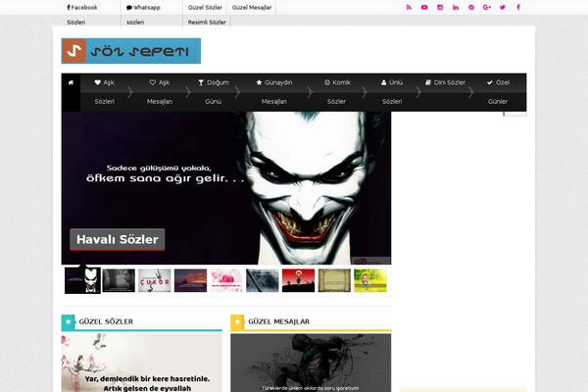
Task: Select the gray-blue textured slider thumbnail
Action: coord(263,280)
